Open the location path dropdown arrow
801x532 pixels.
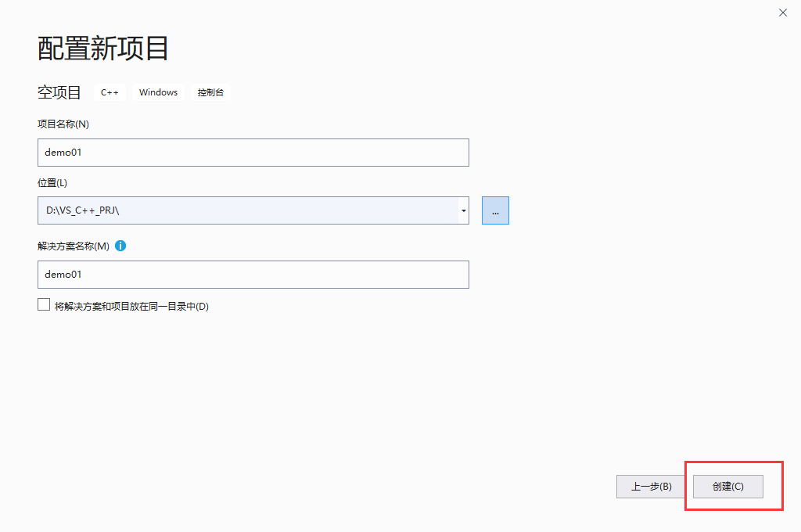pos(463,210)
